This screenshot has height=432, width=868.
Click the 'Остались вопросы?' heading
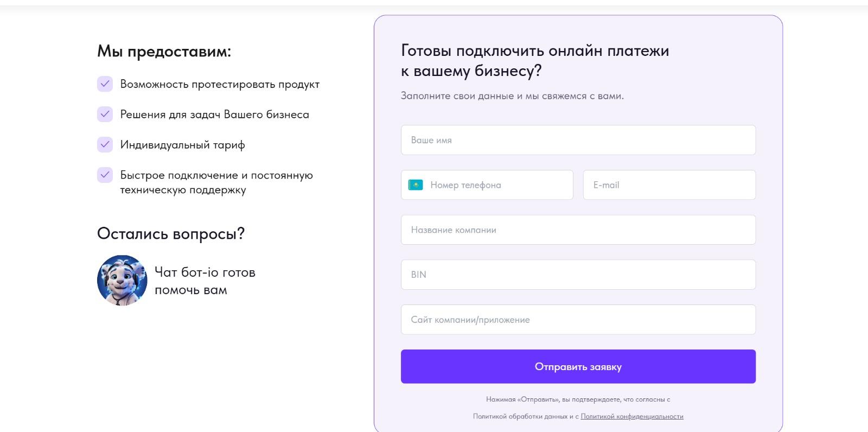pos(171,233)
